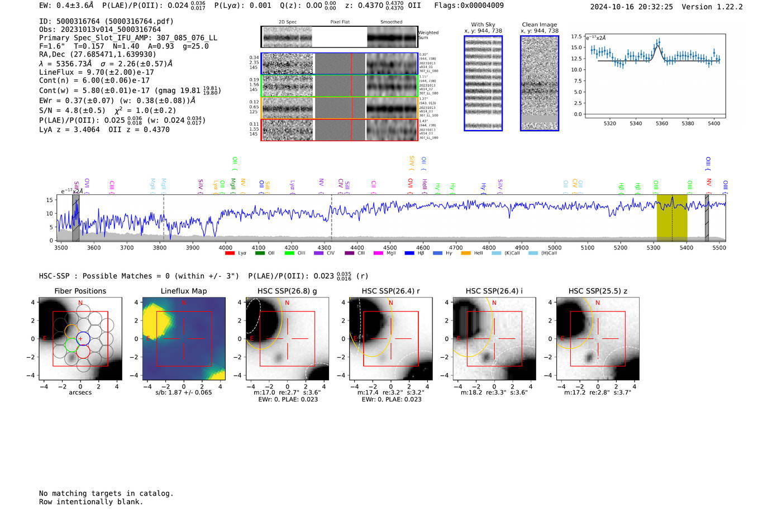Click the hatched gray band near 5460 Å
Image resolution: width=782 pixels, height=532 pixels.
click(x=707, y=218)
